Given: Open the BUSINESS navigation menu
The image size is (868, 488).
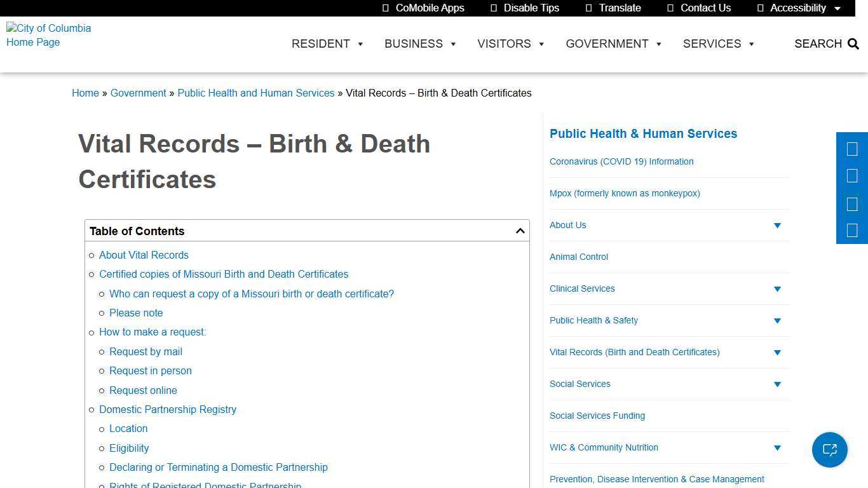Looking at the screenshot, I should [414, 44].
